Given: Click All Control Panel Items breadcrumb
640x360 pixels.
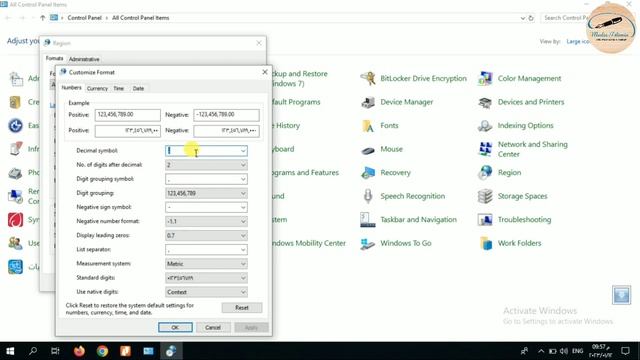Looking at the screenshot, I should point(140,18).
